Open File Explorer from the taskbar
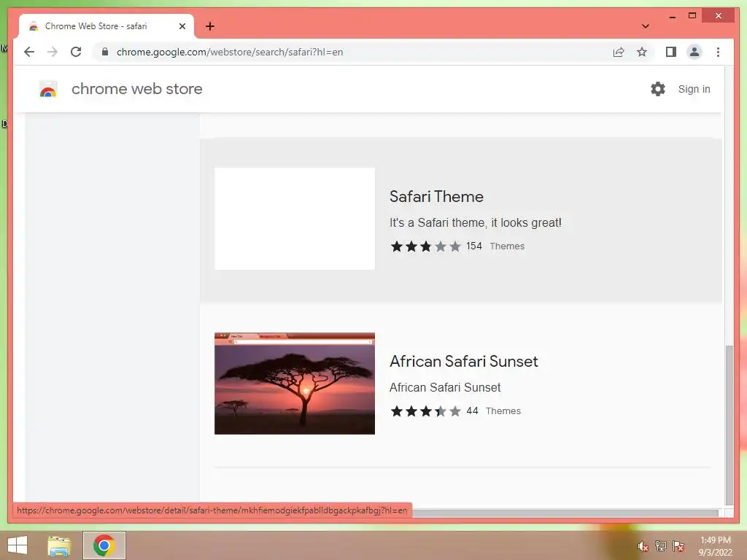 (59, 545)
